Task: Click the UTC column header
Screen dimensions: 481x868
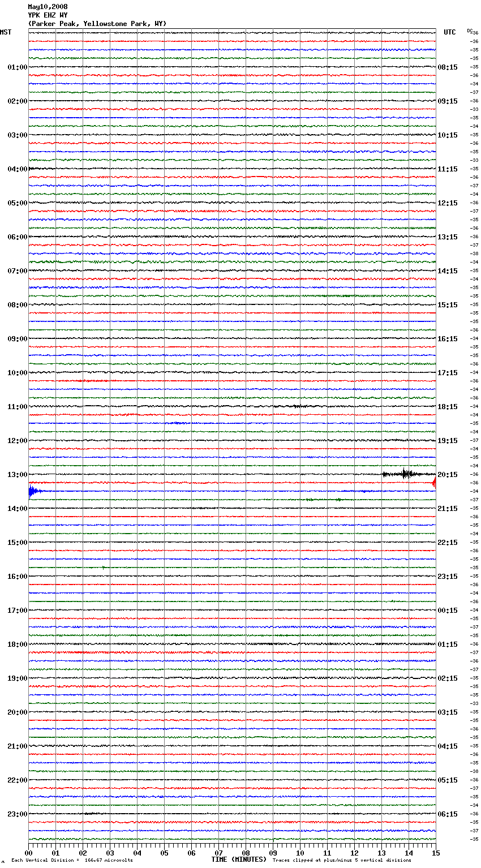Action: click(450, 32)
